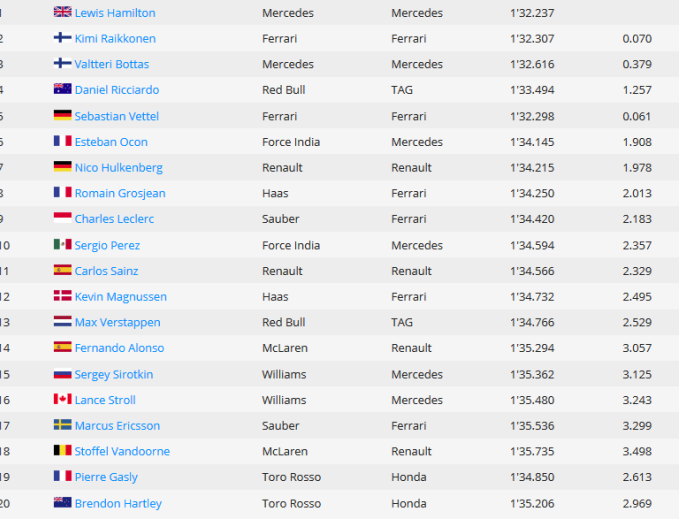Select the Max Verstappen driver link
679x519 pixels.
pos(117,322)
